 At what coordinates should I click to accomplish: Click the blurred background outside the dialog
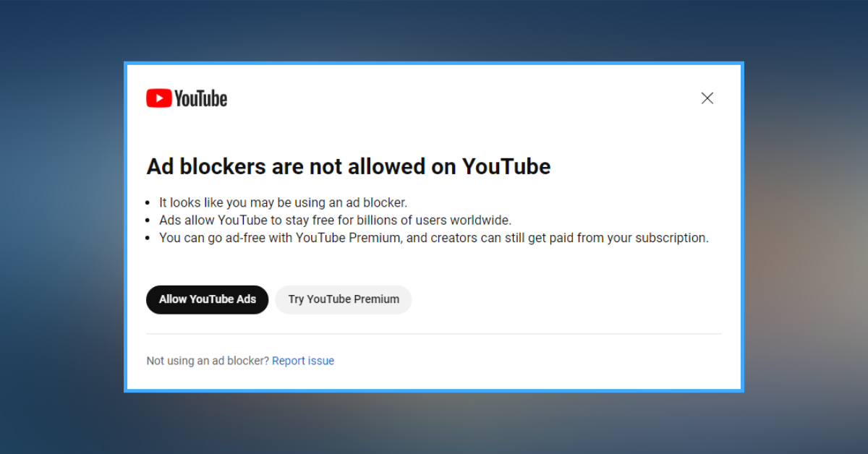[65, 217]
